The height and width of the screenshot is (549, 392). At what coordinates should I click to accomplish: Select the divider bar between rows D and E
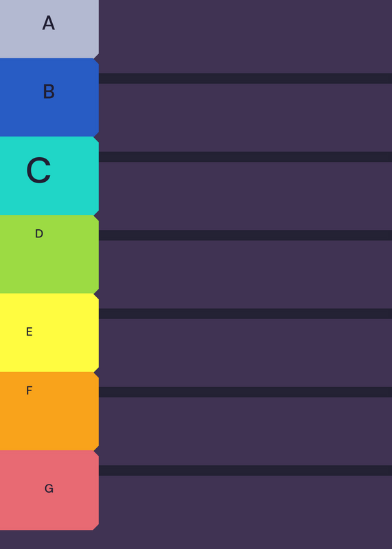click(245, 314)
